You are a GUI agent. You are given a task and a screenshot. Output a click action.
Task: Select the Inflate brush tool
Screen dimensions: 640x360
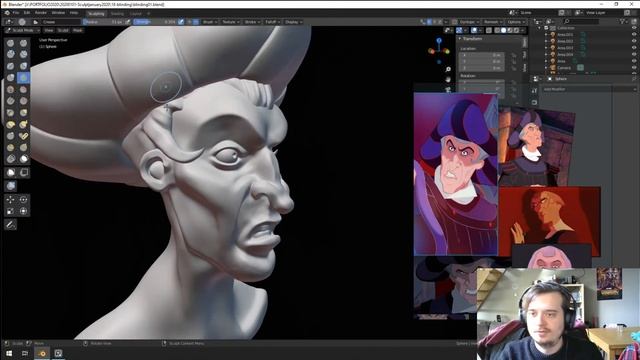tap(24, 66)
